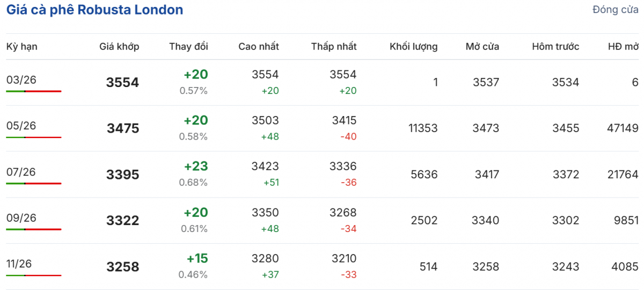Click the 'Giá cà phê Robusta London' title
This screenshot has width=644, height=290.
[94, 10]
